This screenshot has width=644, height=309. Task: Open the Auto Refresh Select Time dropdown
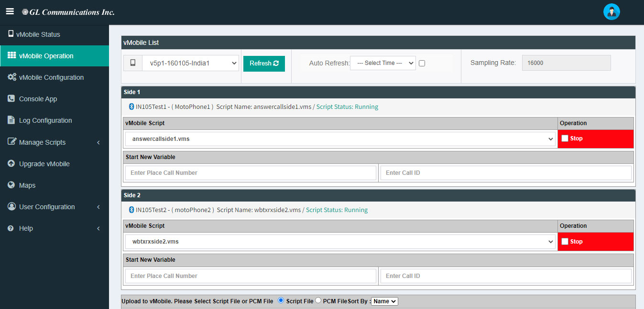click(382, 63)
